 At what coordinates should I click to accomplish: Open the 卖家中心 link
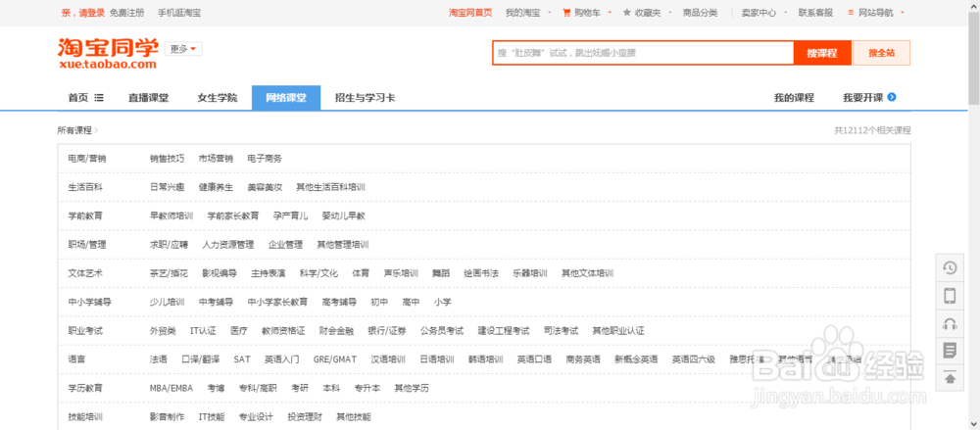click(x=759, y=13)
